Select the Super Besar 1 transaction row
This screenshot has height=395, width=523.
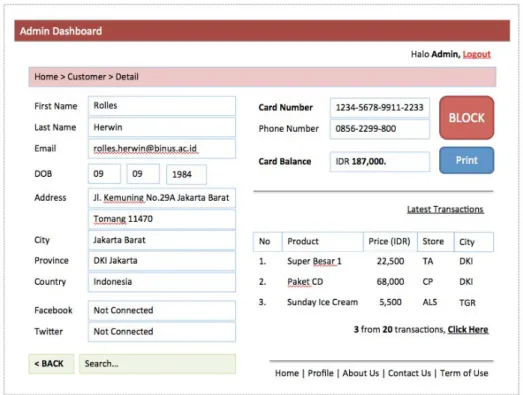click(373, 261)
